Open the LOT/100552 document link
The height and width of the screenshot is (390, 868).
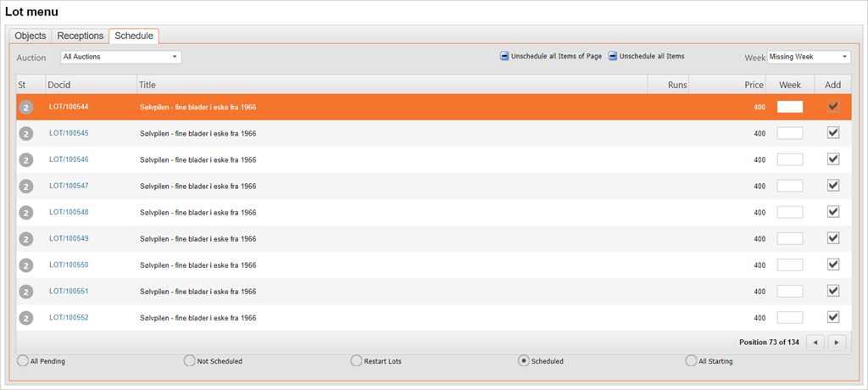pos(69,318)
